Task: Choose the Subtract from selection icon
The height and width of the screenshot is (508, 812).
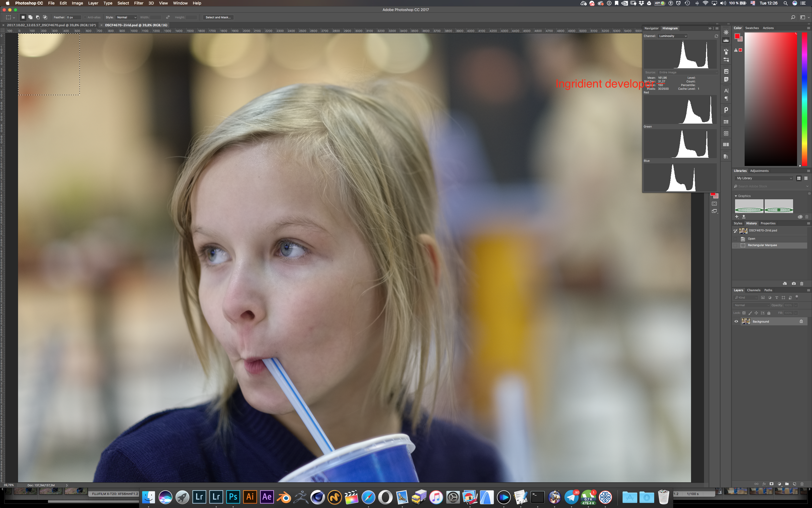Action: [x=38, y=17]
